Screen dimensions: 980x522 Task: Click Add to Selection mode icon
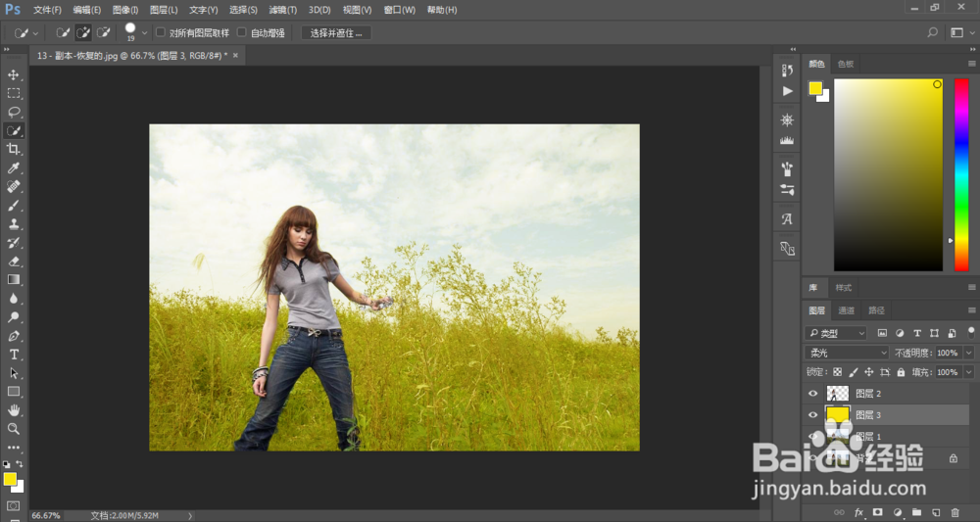pyautogui.click(x=83, y=32)
